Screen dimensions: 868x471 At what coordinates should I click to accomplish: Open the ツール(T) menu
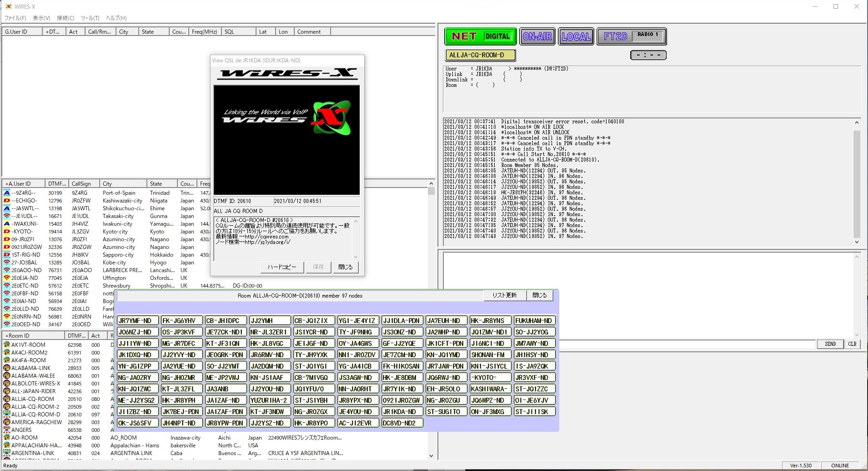[90, 18]
